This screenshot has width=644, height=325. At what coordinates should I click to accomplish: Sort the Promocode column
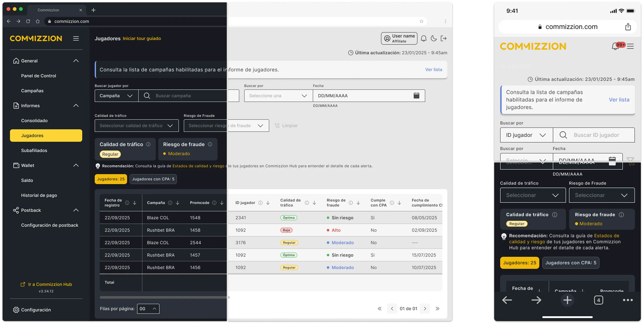222,203
